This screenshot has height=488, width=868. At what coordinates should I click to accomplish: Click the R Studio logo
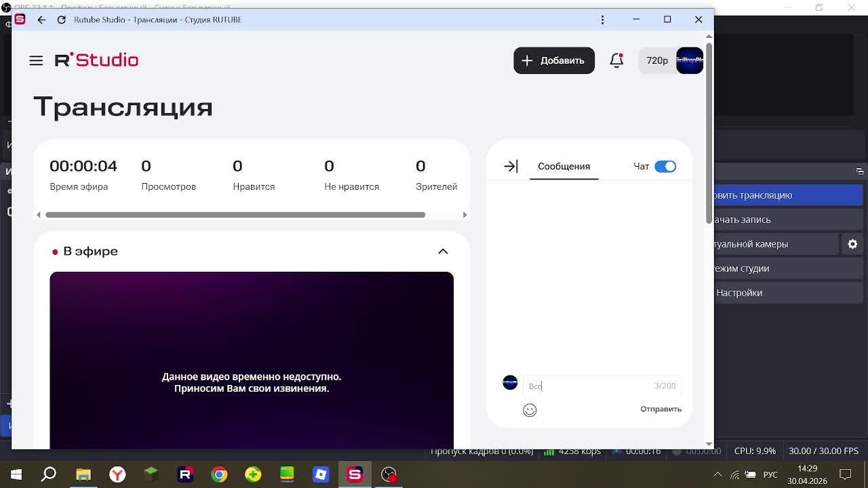point(96,60)
